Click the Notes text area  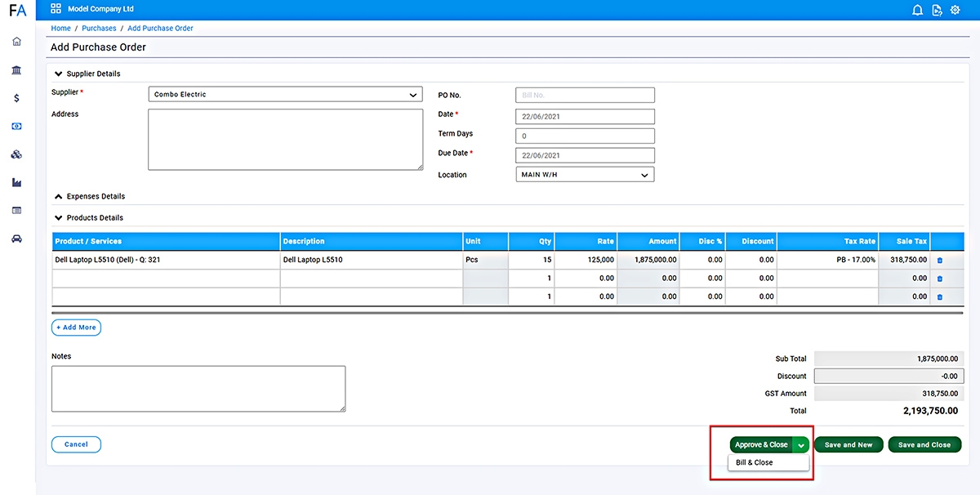point(198,389)
